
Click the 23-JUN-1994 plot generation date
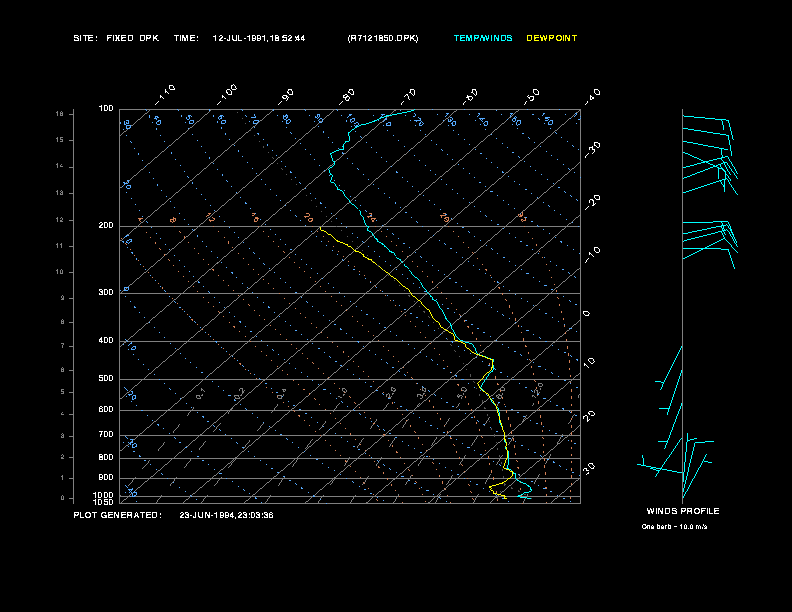click(226, 515)
